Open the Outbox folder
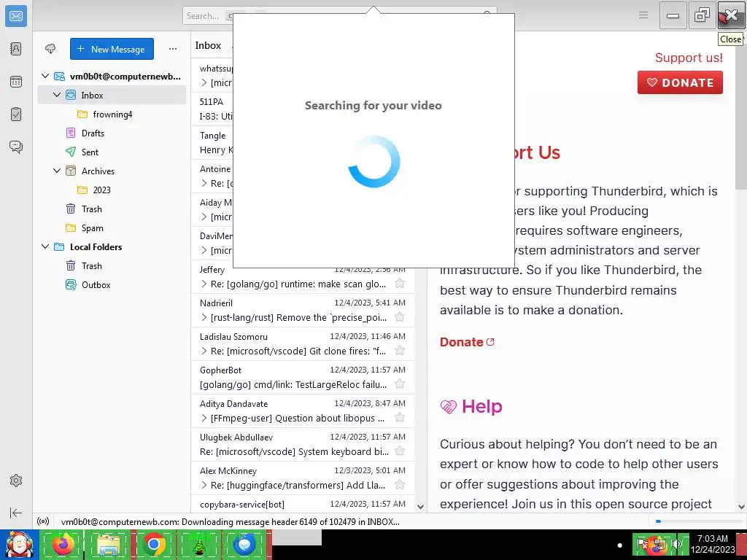This screenshot has height=560, width=747. coord(112,285)
